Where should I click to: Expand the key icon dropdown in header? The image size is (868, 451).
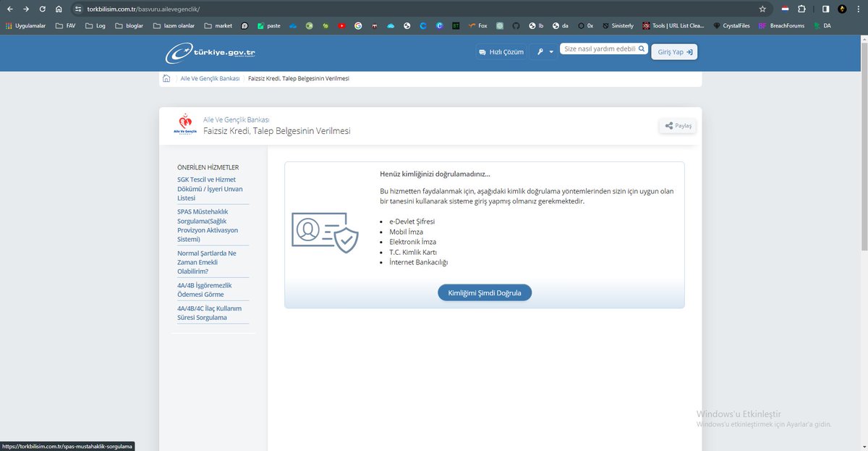click(x=545, y=52)
